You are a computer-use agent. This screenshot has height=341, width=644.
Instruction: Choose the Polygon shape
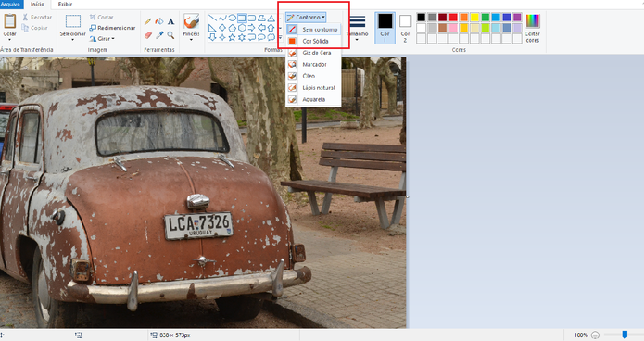(261, 19)
